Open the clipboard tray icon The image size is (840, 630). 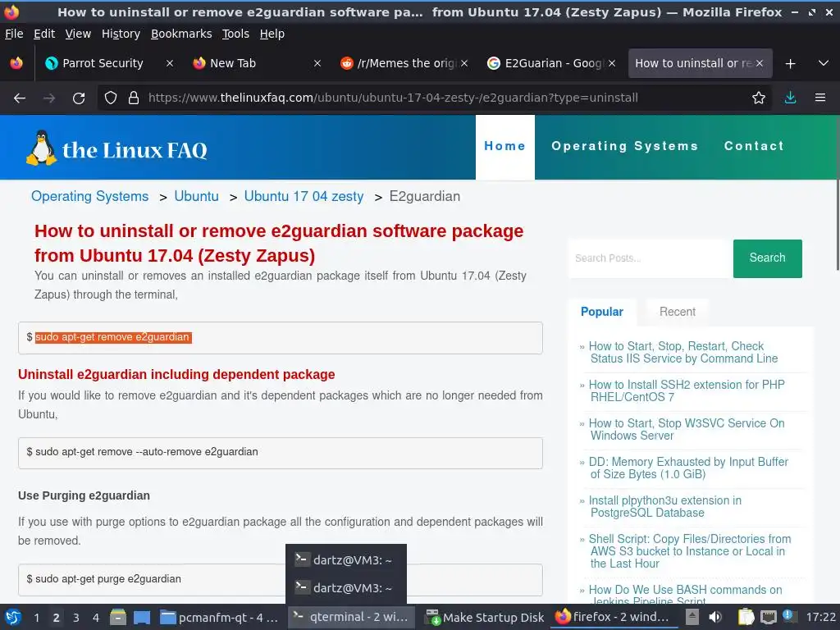pos(746,617)
